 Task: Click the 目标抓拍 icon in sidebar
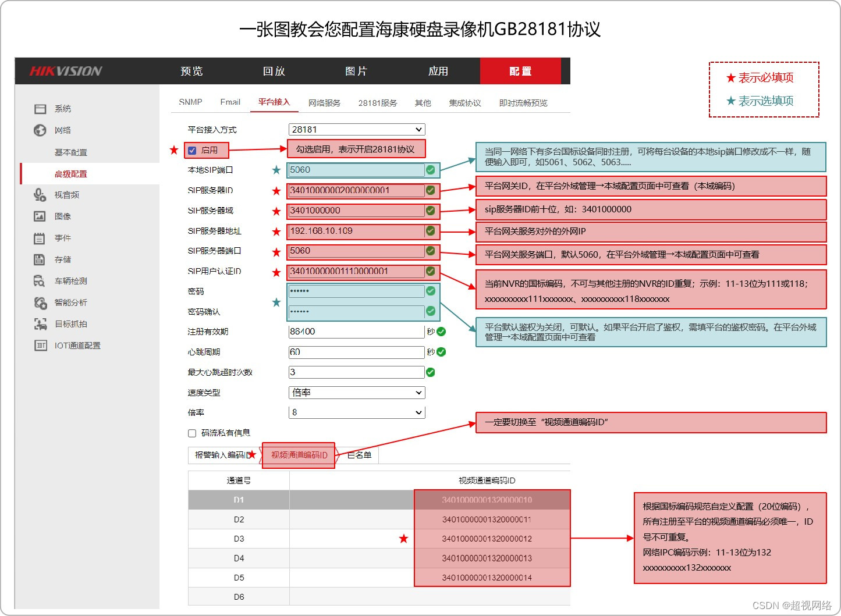[x=40, y=324]
